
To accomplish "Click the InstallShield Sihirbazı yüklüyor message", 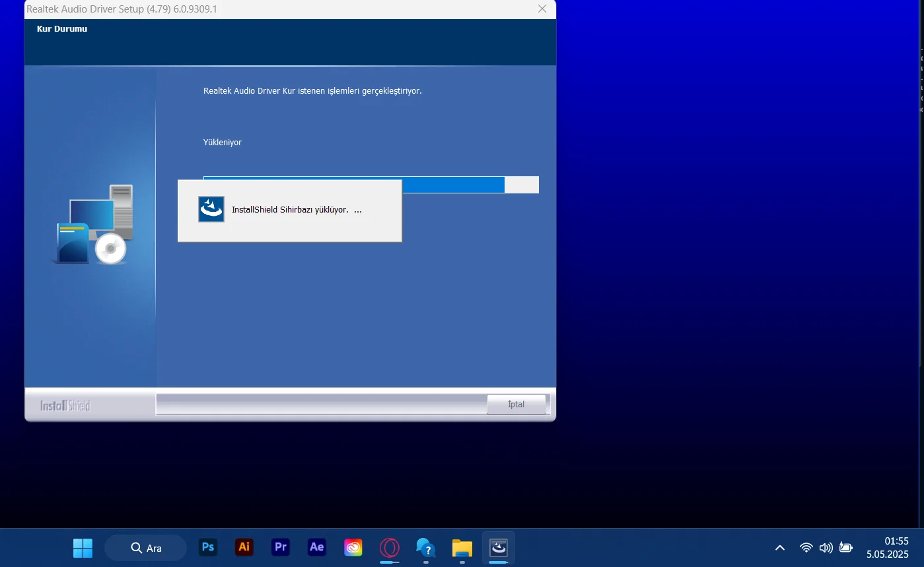I will click(x=297, y=210).
